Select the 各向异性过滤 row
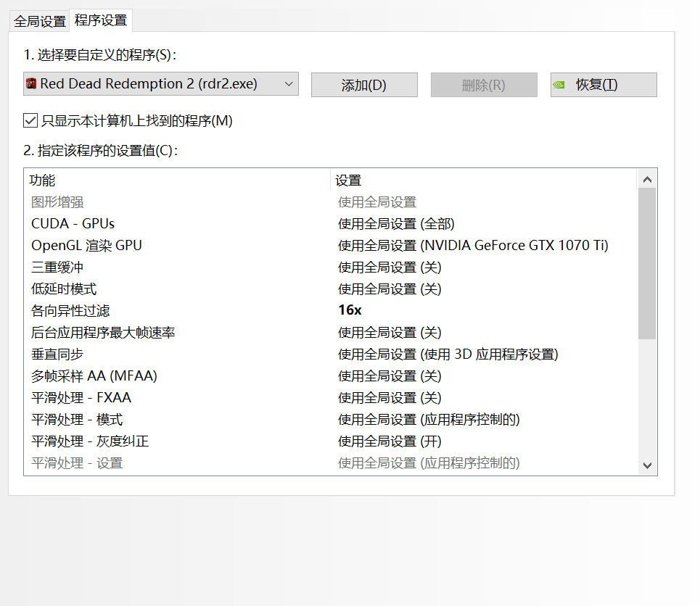The image size is (700, 606). tap(331, 310)
